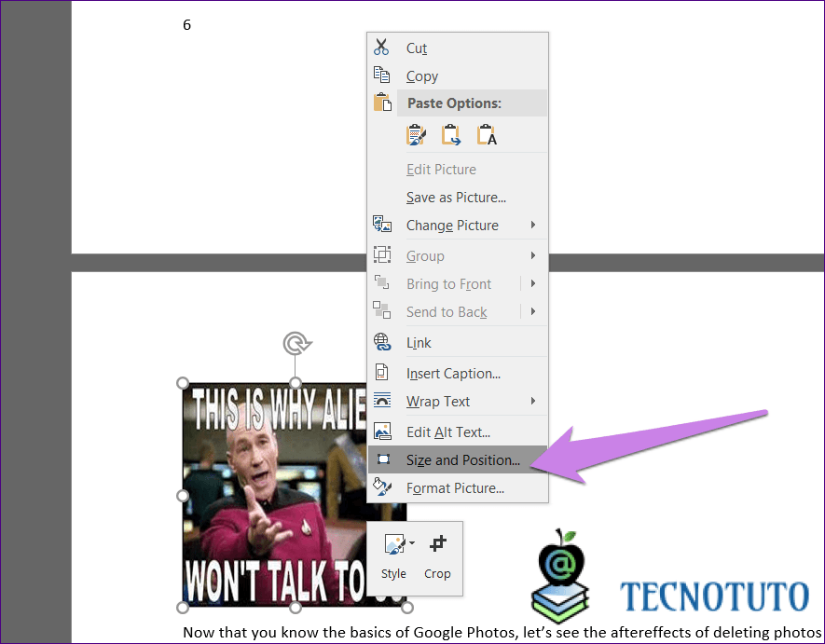Expand the Send to Back submenu arrow

tap(533, 311)
